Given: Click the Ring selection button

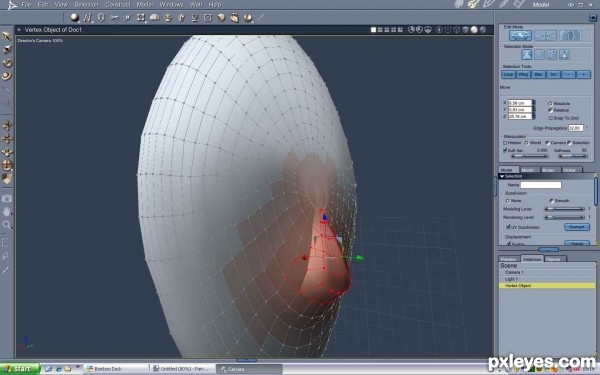Looking at the screenshot, I should pos(523,75).
